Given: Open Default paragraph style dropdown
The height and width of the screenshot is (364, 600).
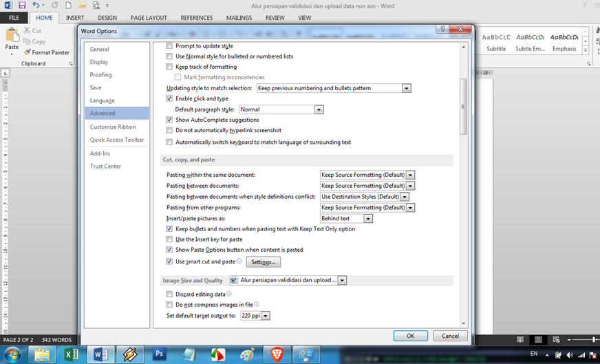Looking at the screenshot, I should tap(319, 109).
